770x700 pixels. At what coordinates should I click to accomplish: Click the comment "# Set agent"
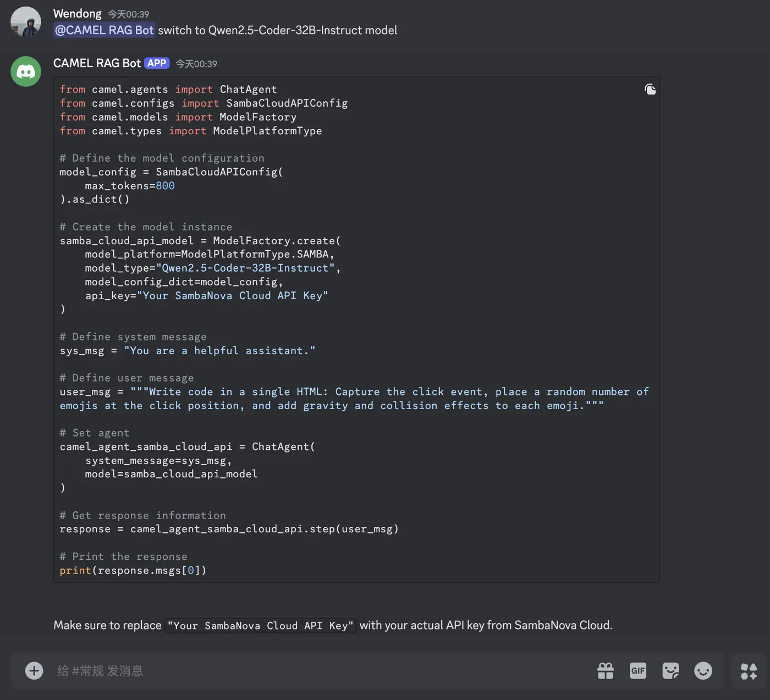point(95,433)
